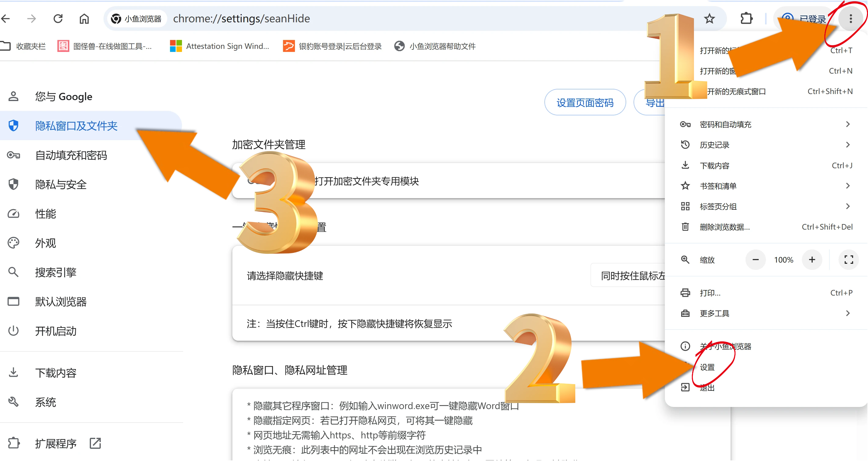
Task: Click the 小鱼浏览器 site info chip
Action: pos(136,19)
